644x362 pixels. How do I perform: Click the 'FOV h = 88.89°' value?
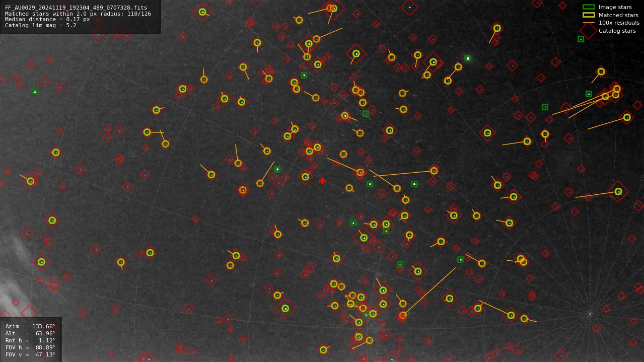click(30, 347)
